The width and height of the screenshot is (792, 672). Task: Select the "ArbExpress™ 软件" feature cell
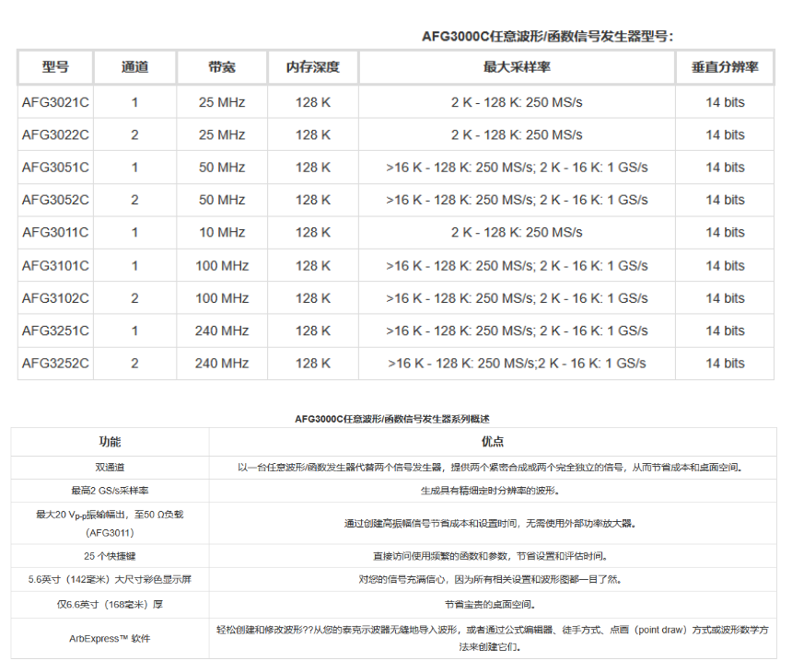point(110,639)
